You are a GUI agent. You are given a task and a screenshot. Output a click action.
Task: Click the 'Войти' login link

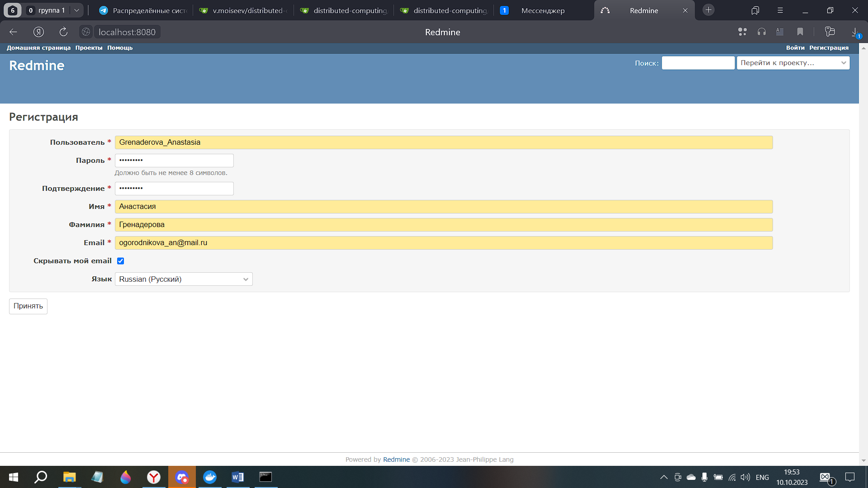795,48
